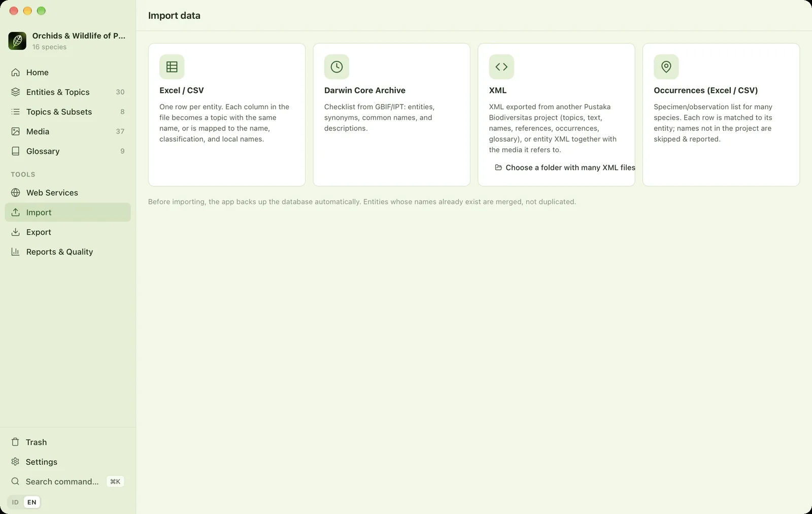Click the Darwin Core Archive clock icon

click(x=336, y=67)
